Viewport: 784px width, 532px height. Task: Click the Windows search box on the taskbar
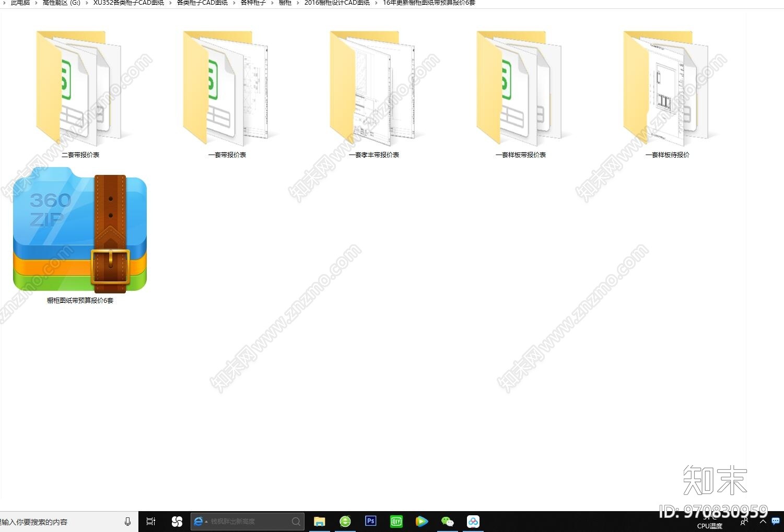(x=68, y=522)
